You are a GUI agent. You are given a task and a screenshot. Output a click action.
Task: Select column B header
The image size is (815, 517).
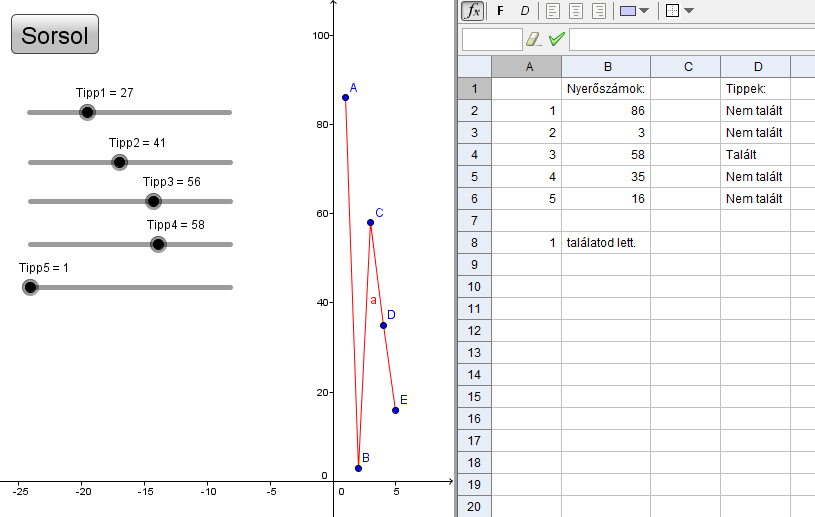pos(605,66)
